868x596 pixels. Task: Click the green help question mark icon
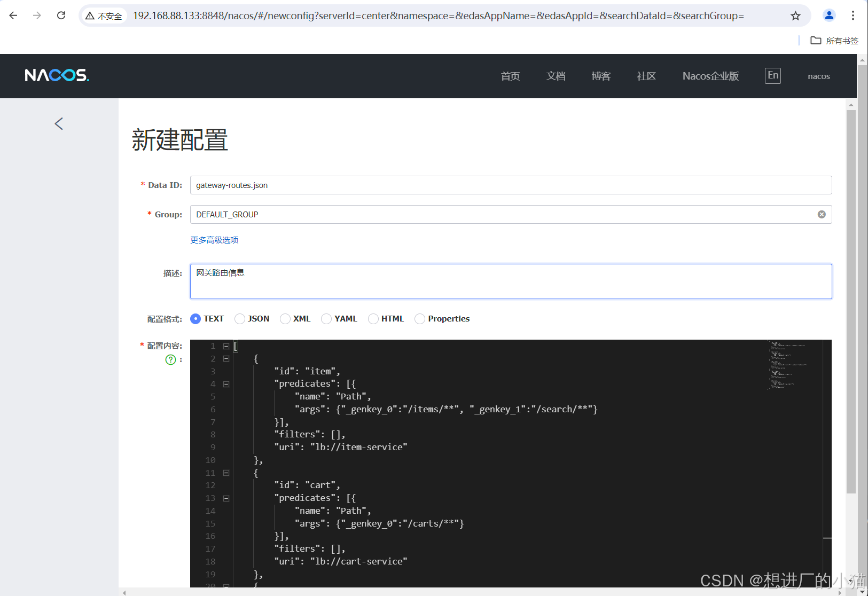170,359
